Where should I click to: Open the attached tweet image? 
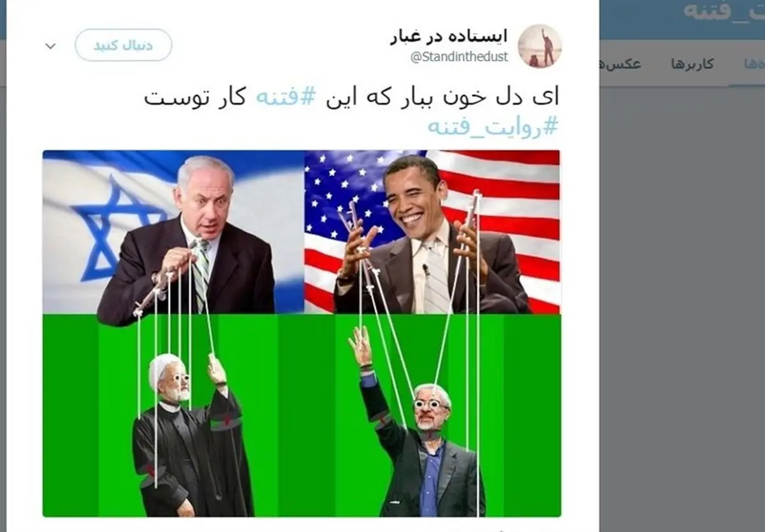302,333
